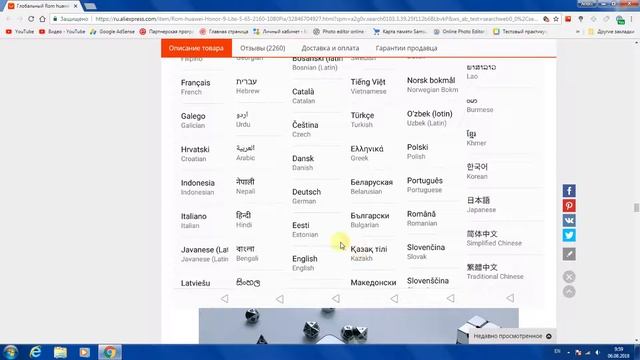Click the Deutsch German entry
The height and width of the screenshot is (360, 640).
point(307,196)
